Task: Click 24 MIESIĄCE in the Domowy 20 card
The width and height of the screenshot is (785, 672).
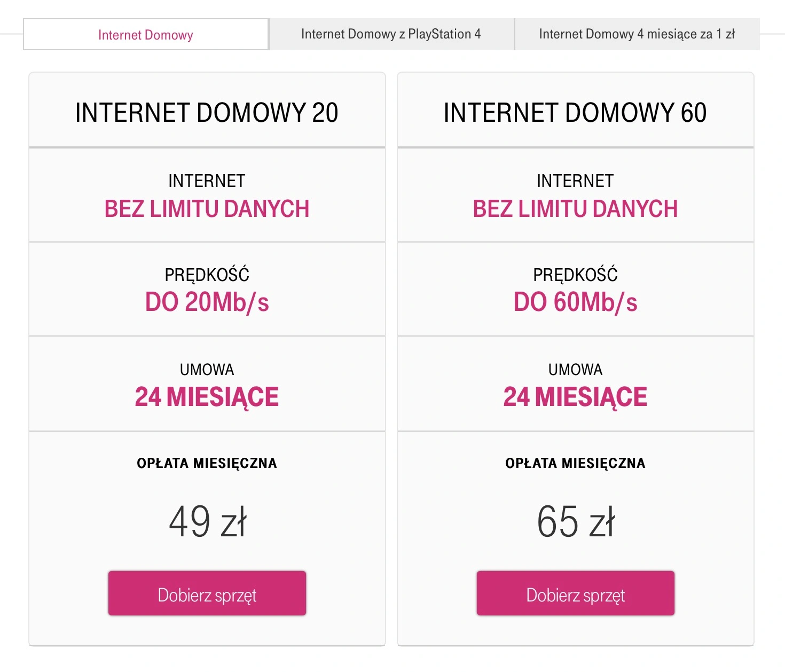Action: coord(207,397)
